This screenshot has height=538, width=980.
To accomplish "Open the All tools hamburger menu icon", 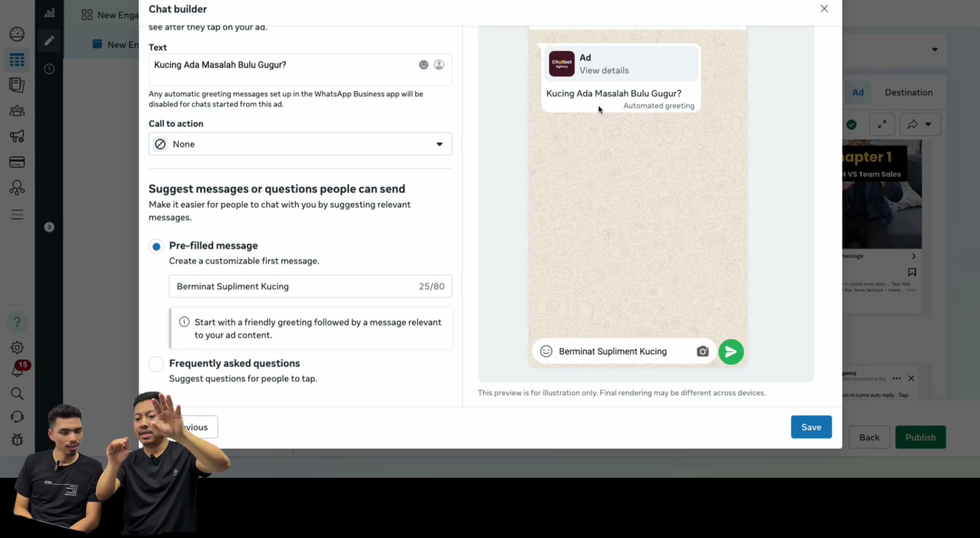I will [17, 215].
